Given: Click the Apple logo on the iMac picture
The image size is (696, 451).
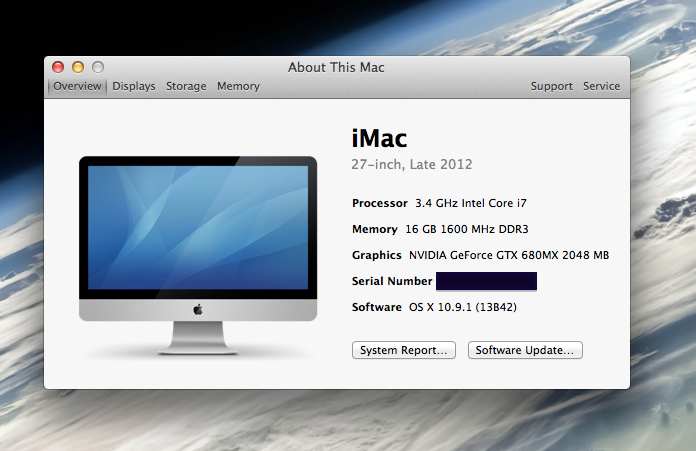Looking at the screenshot, I should [198, 309].
